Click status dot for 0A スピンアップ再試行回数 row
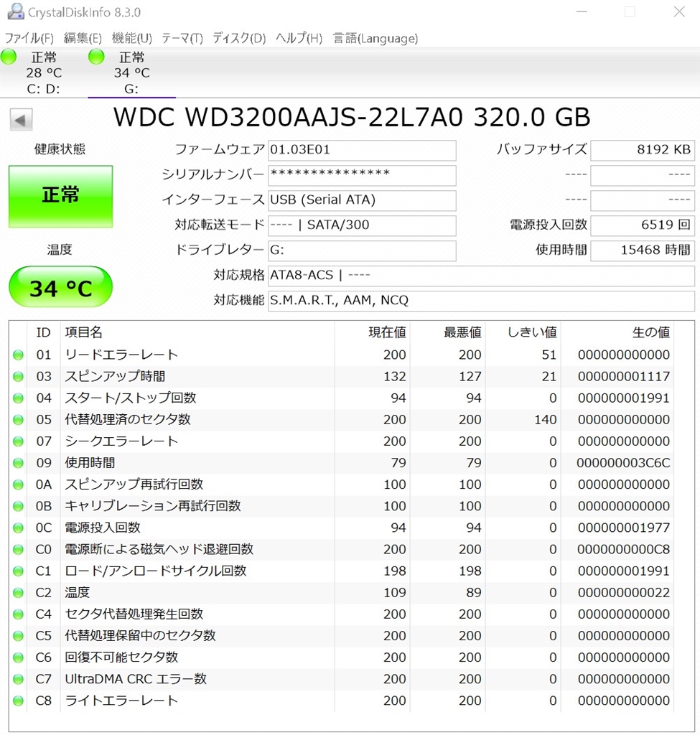 18,484
